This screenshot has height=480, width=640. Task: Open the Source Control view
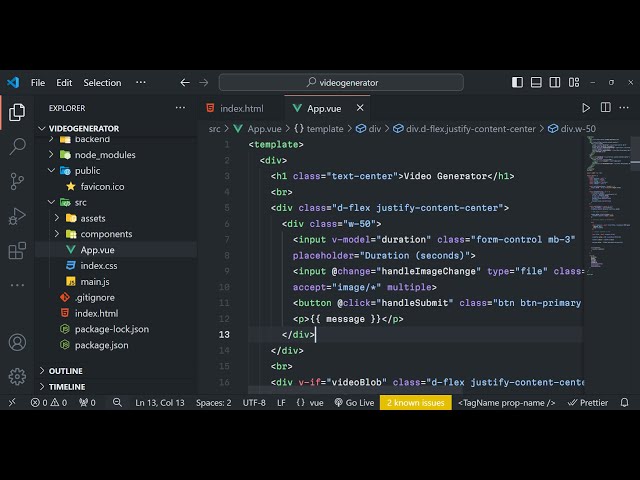tap(17, 181)
